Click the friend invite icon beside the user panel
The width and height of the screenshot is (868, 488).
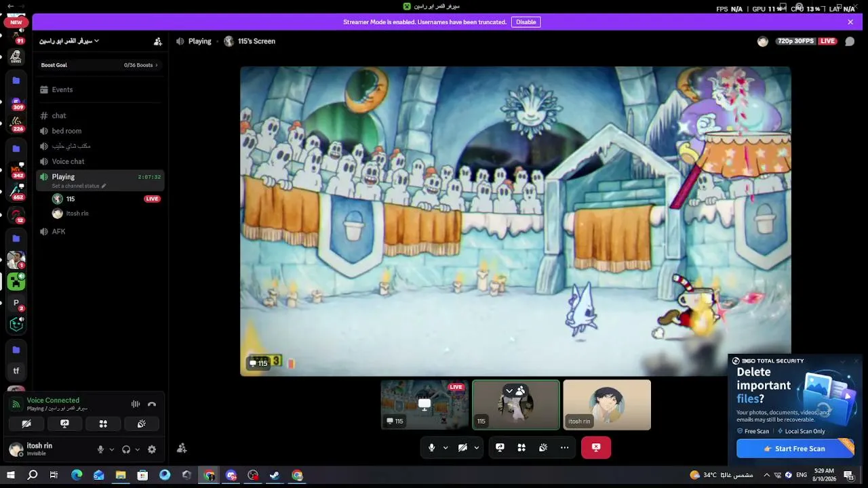coord(182,448)
